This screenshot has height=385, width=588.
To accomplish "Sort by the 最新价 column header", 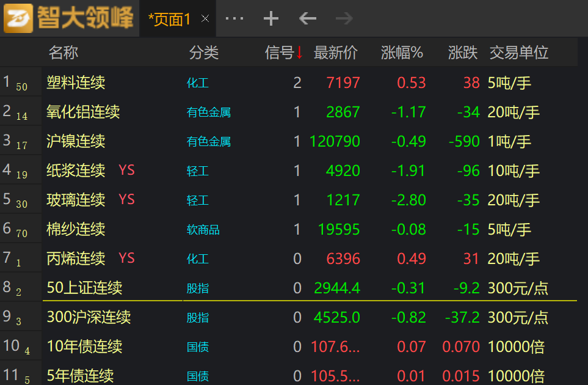I will (x=336, y=53).
